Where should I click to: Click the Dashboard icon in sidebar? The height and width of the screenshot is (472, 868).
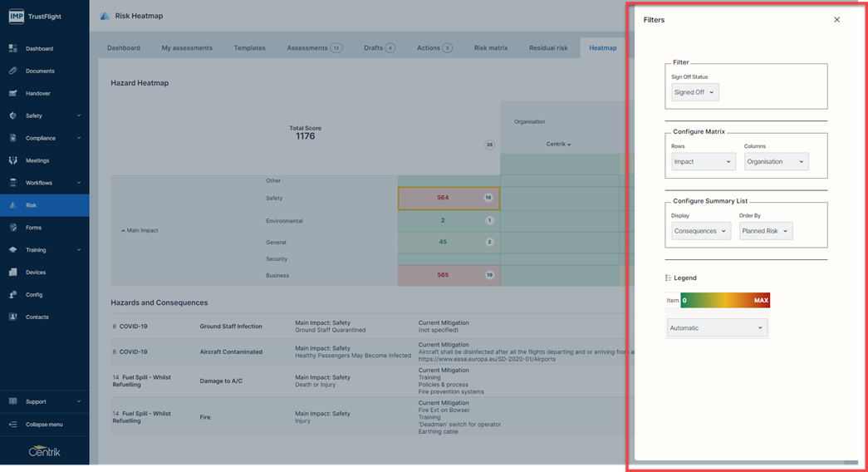coord(12,49)
